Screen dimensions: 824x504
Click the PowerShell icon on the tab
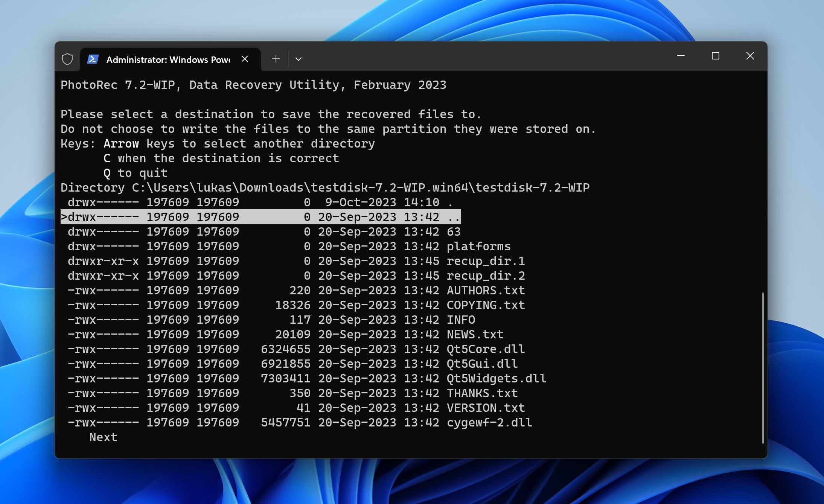point(93,59)
